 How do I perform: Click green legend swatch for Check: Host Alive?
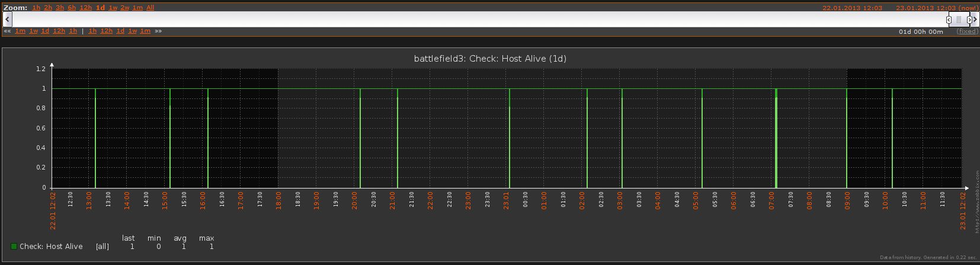pyautogui.click(x=14, y=247)
